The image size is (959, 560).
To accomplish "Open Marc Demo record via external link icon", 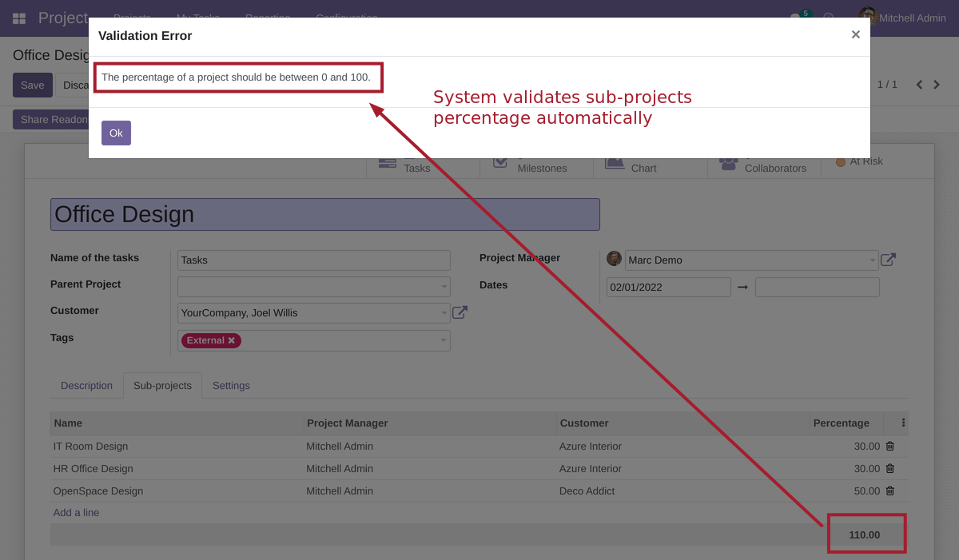I will [889, 259].
